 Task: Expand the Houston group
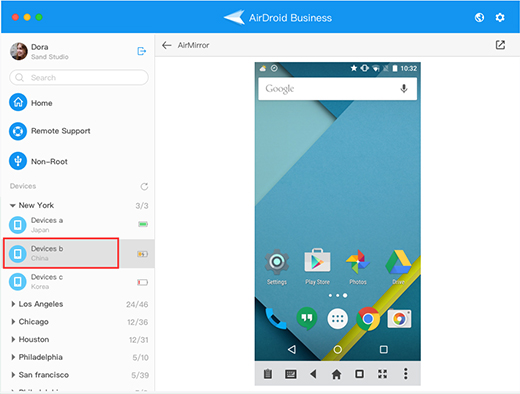click(13, 339)
